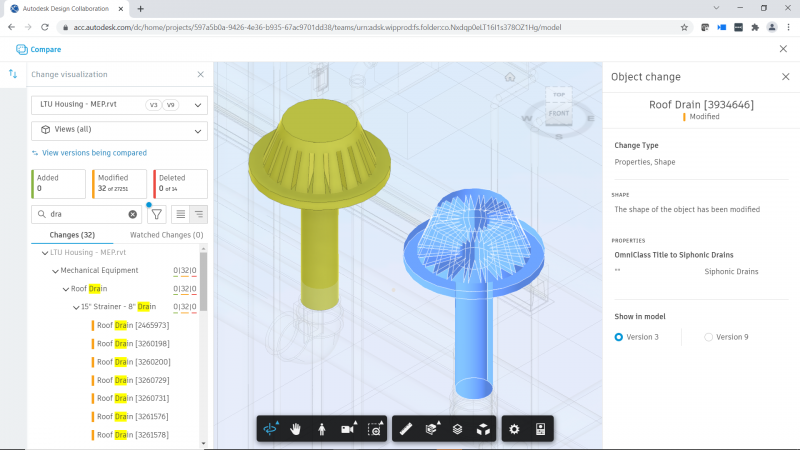This screenshot has width=800, height=450.
Task: Clear the search field text
Action: 133,214
